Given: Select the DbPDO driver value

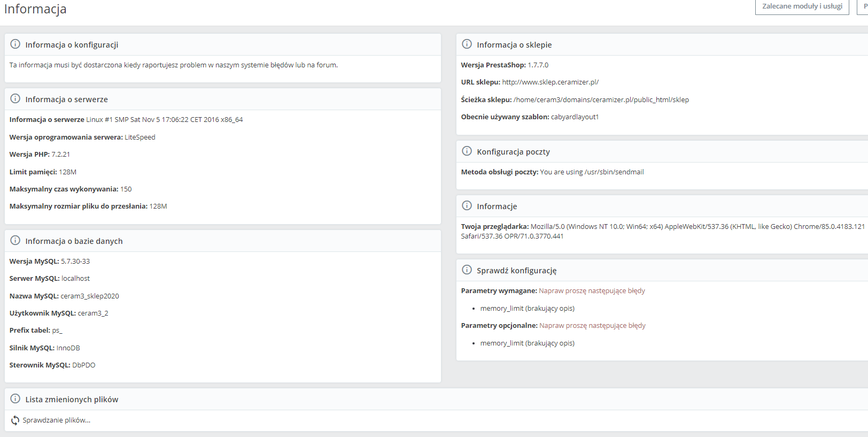Looking at the screenshot, I should tap(84, 365).
